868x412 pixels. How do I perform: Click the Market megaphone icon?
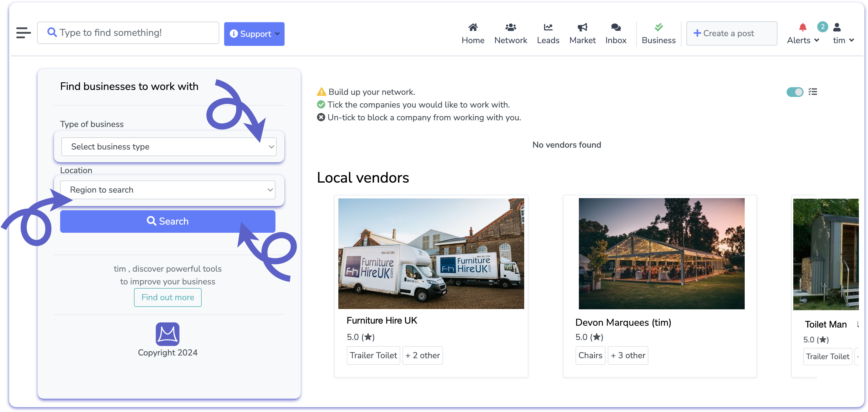pyautogui.click(x=582, y=27)
